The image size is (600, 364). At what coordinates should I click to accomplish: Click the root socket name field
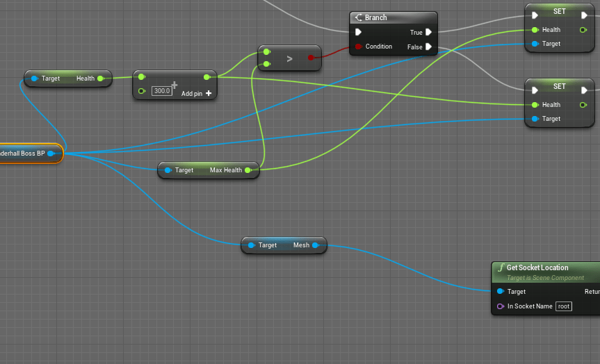pos(564,306)
